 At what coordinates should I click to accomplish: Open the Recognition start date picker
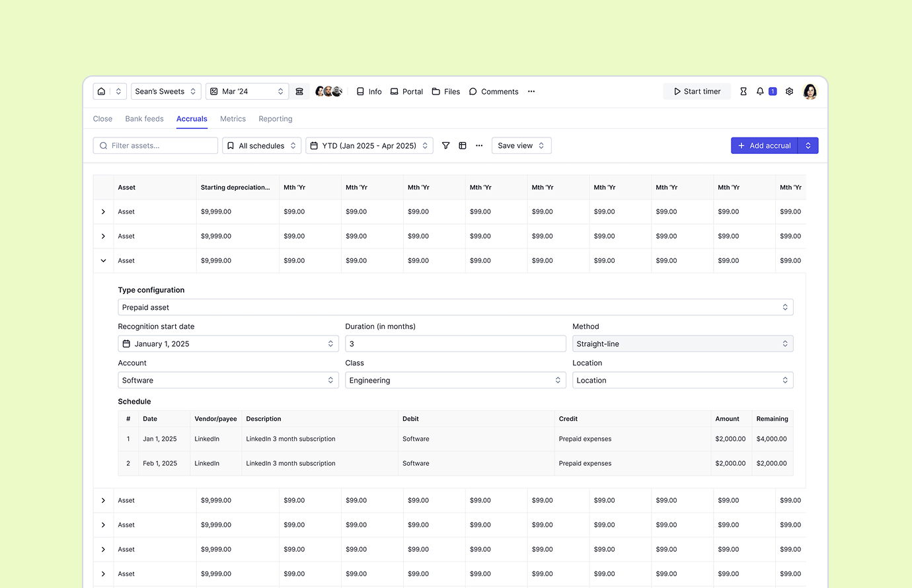(228, 344)
